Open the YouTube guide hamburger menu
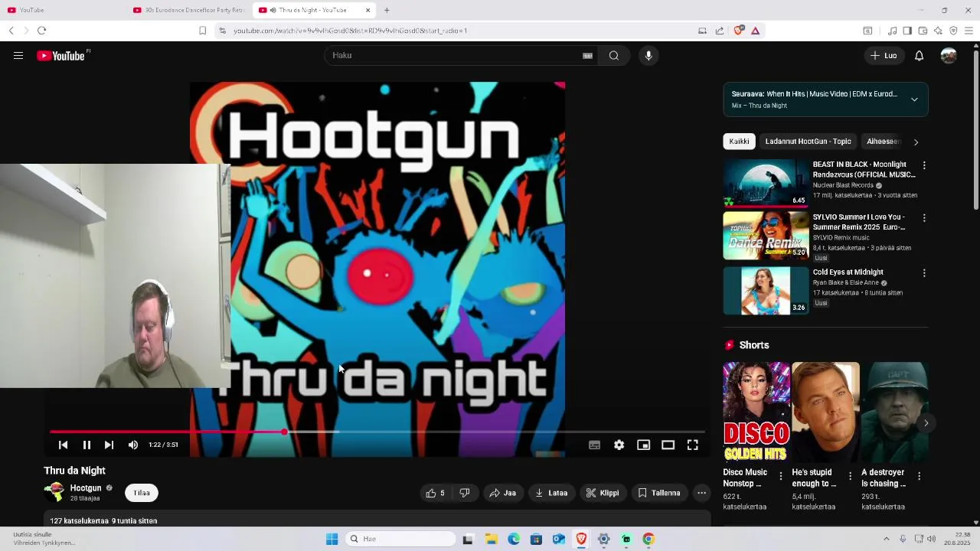 coord(18,55)
